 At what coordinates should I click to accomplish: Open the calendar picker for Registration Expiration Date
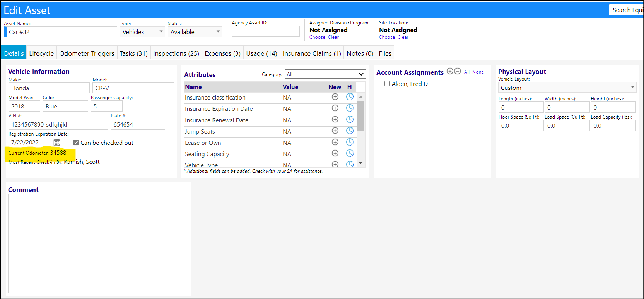tap(57, 143)
